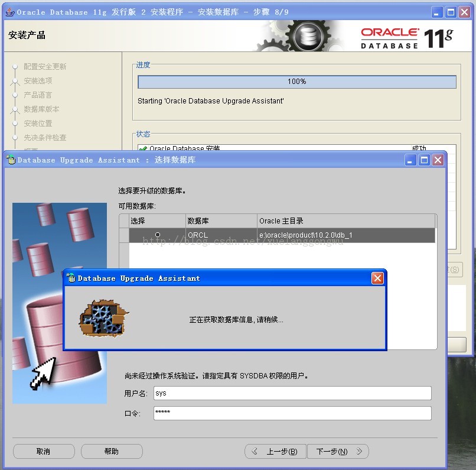Click the 选择 column header
The height and width of the screenshot is (470, 476).
pos(157,221)
